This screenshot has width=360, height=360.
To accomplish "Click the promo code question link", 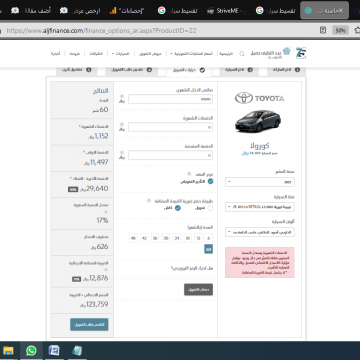I will click(x=192, y=268).
